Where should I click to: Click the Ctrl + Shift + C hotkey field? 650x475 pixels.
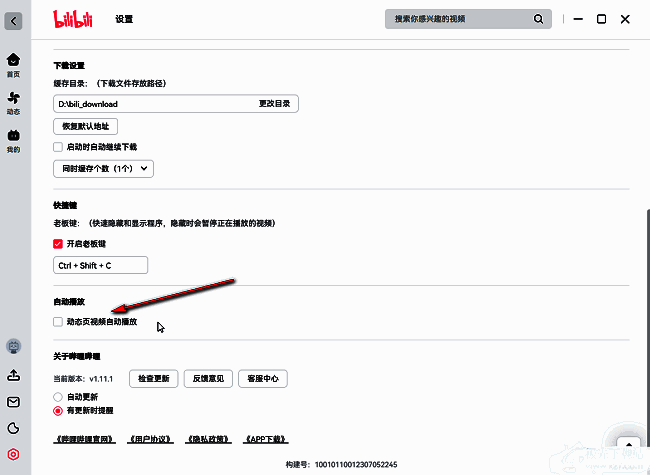tap(100, 265)
